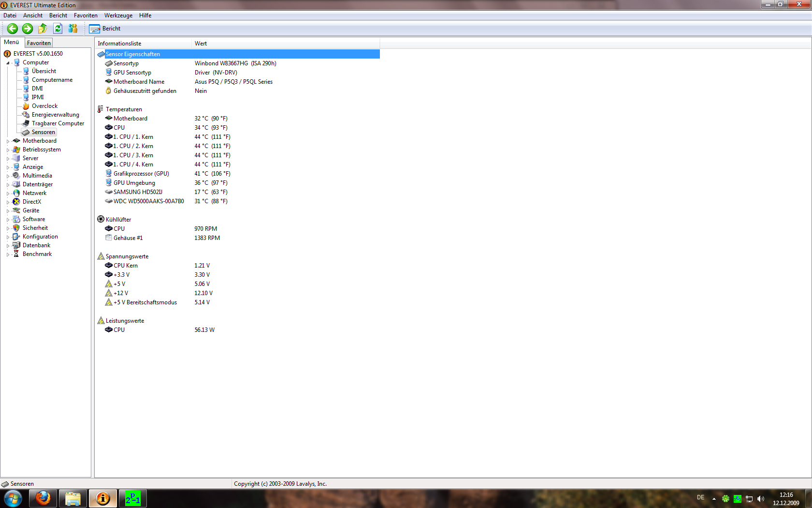Viewport: 812px width, 508px height.
Task: Click the Datenbank tree icon
Action: point(16,245)
